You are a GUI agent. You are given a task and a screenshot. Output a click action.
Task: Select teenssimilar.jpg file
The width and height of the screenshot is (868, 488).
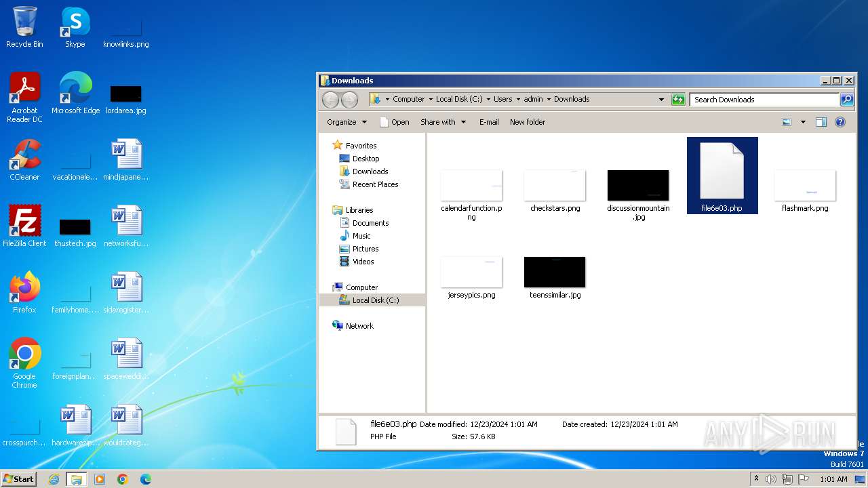[555, 278]
